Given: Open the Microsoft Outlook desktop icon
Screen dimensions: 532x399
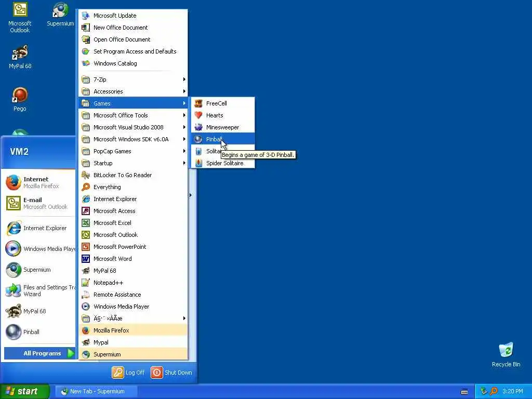Looking at the screenshot, I should (x=20, y=17).
